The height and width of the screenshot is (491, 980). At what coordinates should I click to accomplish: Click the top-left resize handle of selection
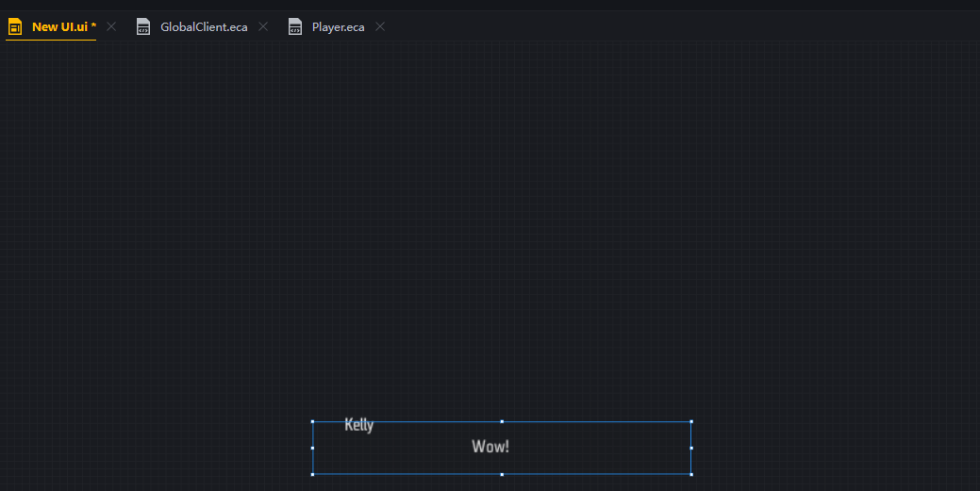pos(312,421)
